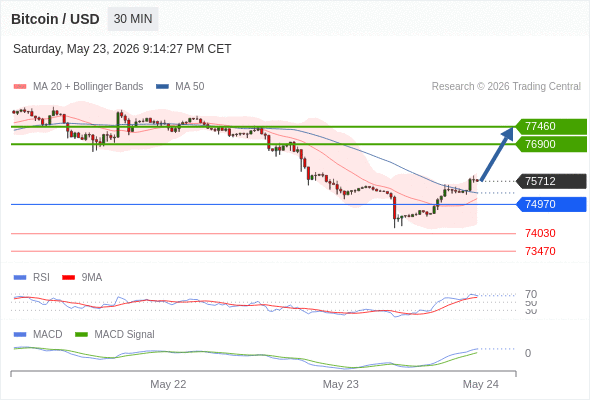590x400 pixels.
Task: Click the 30 MIN timeframe badge
Action: click(133, 19)
